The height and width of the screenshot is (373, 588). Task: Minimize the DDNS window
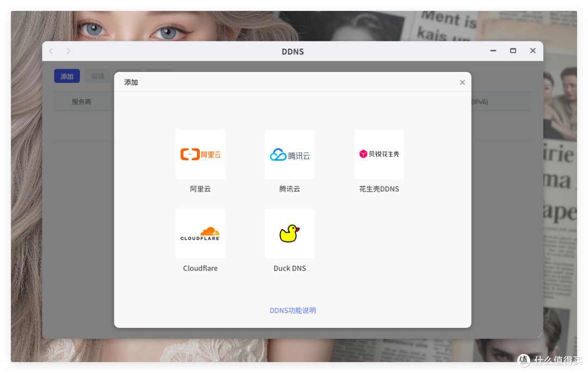coord(493,51)
